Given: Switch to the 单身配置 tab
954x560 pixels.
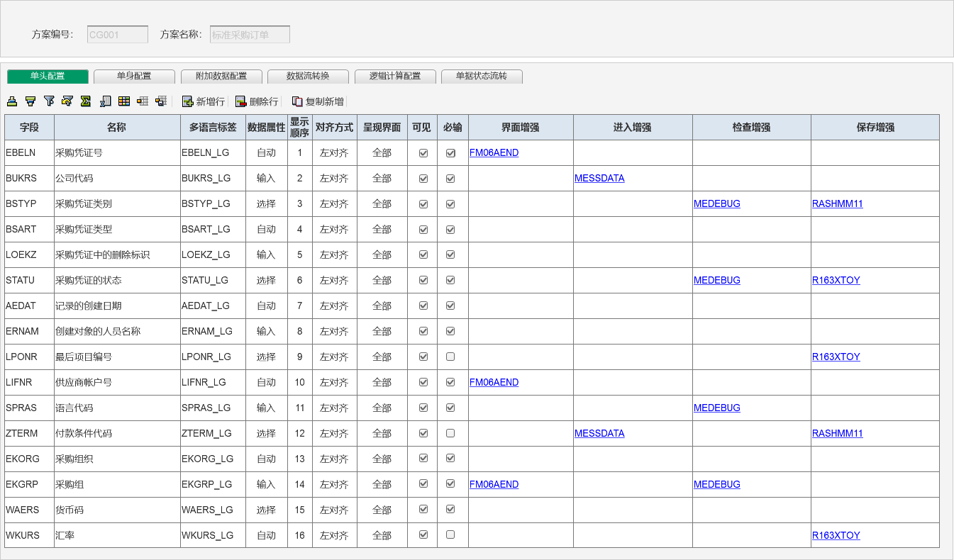Looking at the screenshot, I should click(134, 77).
